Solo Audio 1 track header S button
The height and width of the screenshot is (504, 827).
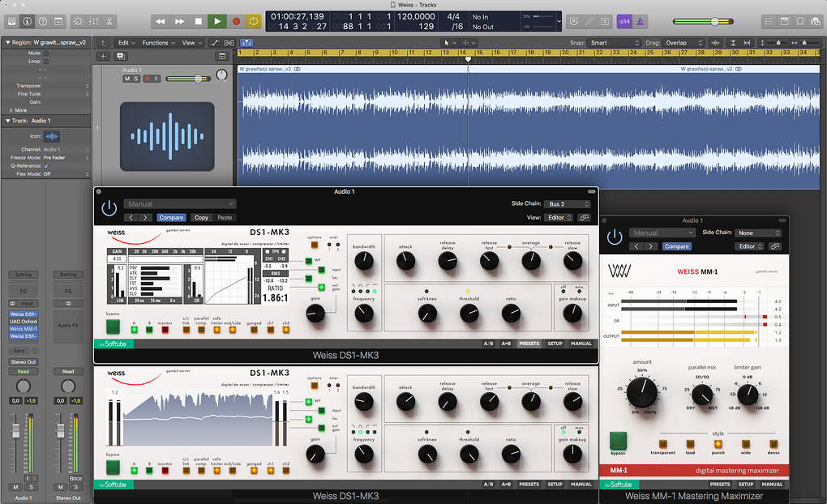136,79
